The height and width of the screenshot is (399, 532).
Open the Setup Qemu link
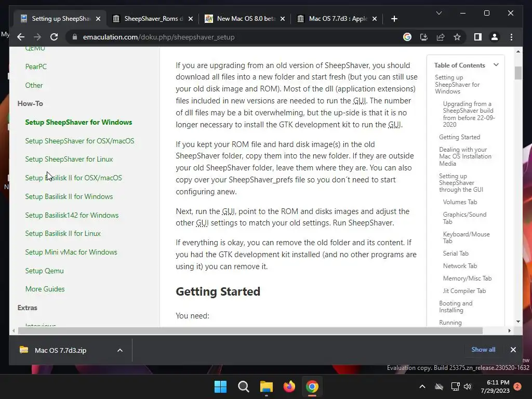(x=45, y=271)
